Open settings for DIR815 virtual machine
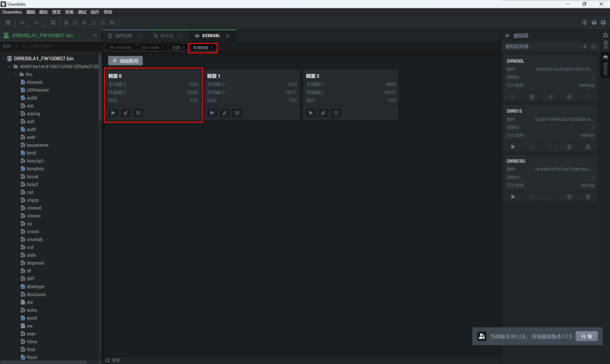 (x=569, y=147)
